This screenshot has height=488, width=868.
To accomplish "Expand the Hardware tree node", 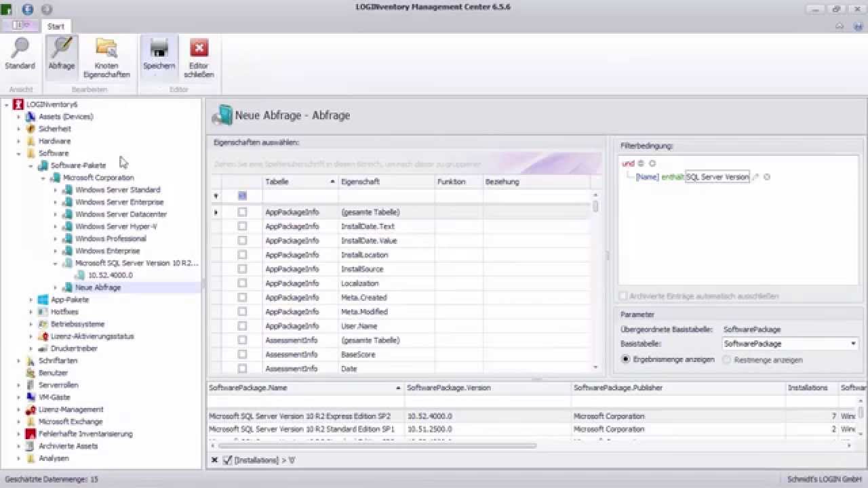I will 19,141.
